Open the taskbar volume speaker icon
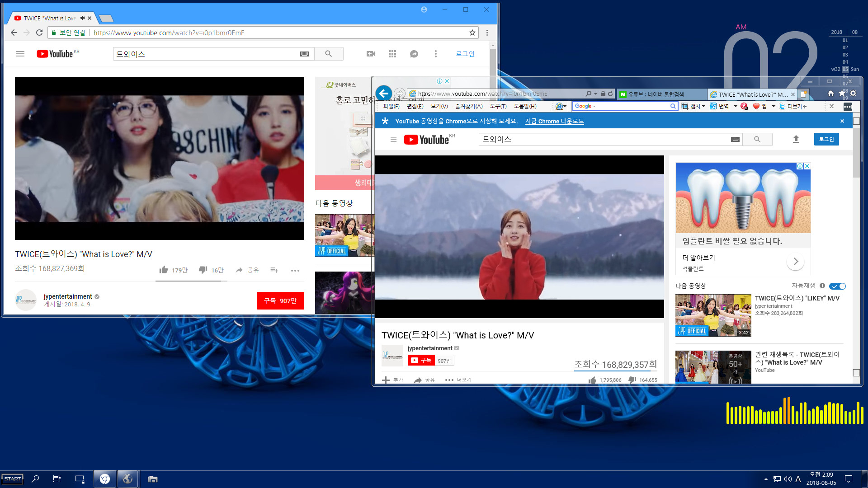 pos(788,479)
